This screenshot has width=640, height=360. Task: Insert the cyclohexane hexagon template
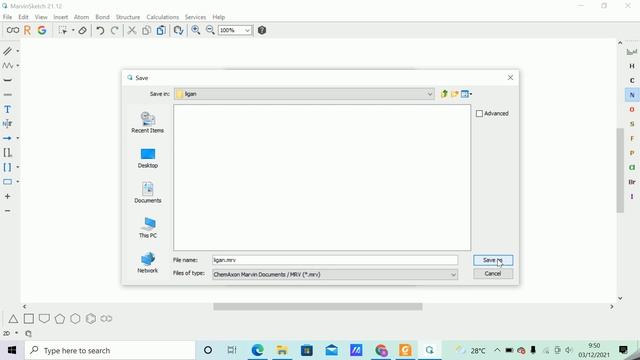[x=75, y=318]
